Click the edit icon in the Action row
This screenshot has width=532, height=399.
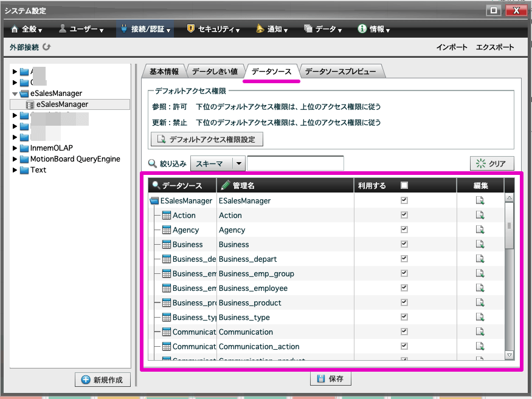click(x=480, y=215)
